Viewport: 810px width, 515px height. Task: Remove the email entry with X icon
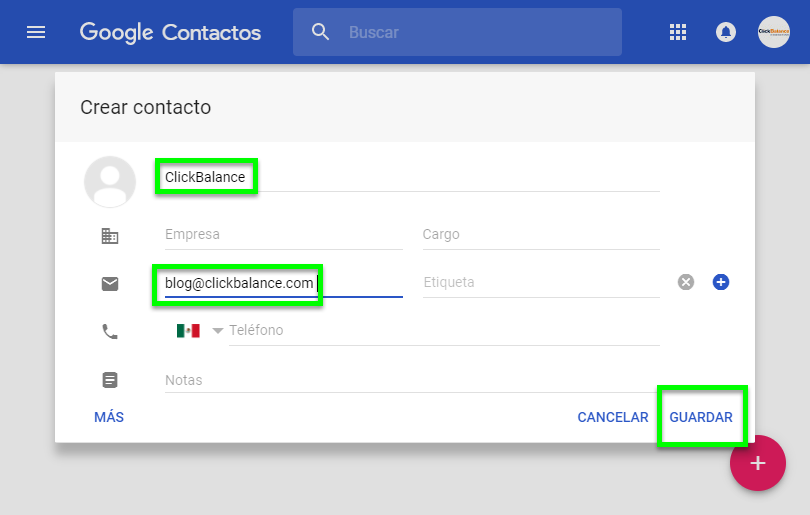click(686, 282)
